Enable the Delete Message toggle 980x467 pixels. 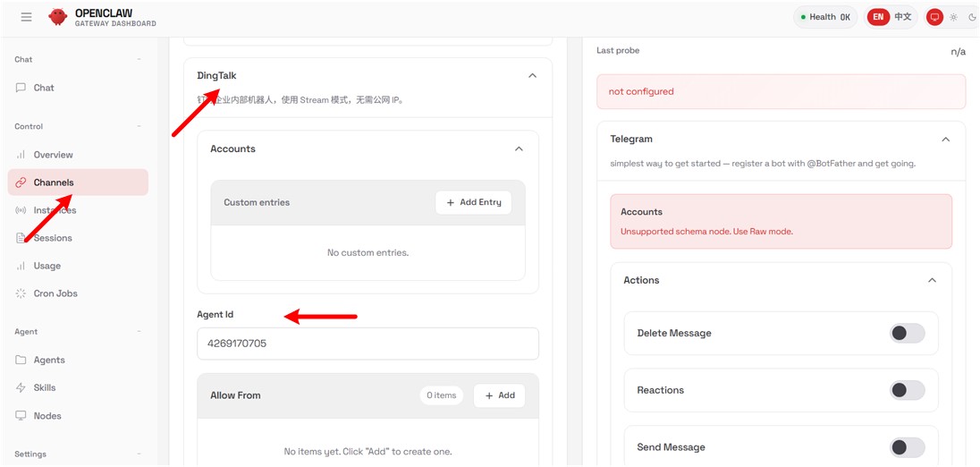(x=907, y=333)
